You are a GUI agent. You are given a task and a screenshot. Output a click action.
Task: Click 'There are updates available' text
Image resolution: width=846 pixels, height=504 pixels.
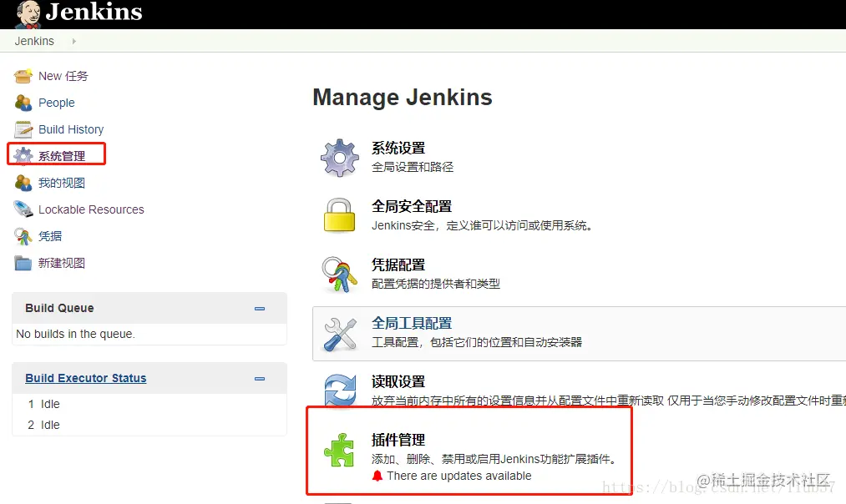pyautogui.click(x=459, y=476)
